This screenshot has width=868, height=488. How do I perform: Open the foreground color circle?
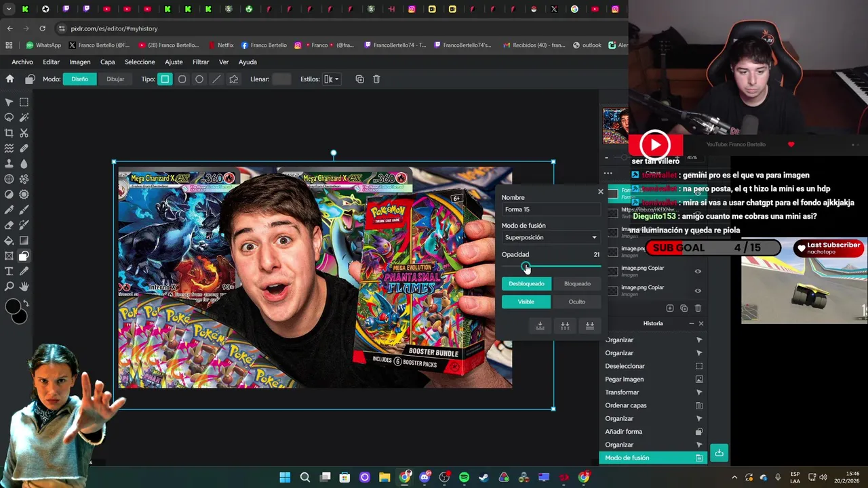(x=13, y=307)
